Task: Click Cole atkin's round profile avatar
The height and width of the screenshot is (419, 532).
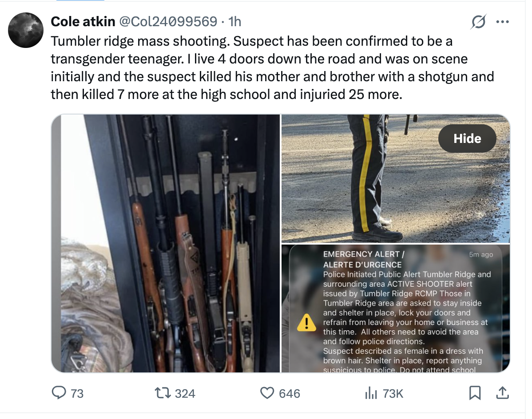Action: coord(26,30)
